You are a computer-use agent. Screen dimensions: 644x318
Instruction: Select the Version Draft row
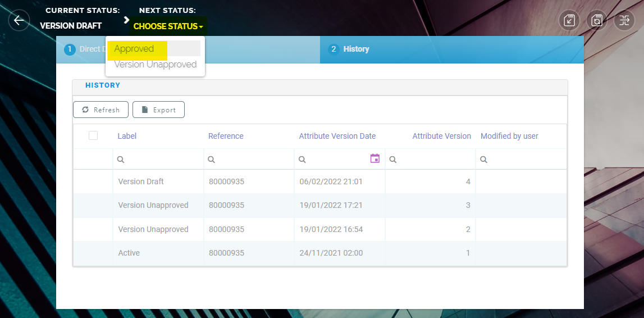coord(141,181)
